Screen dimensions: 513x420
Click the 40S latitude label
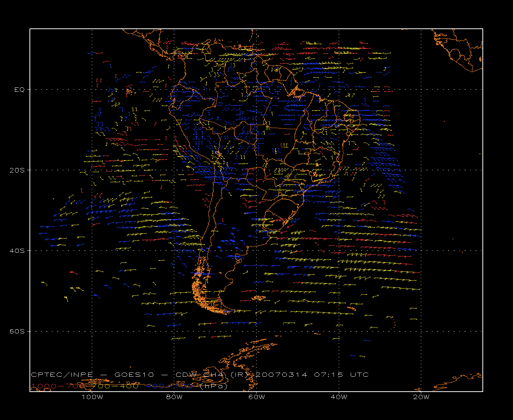pos(17,251)
